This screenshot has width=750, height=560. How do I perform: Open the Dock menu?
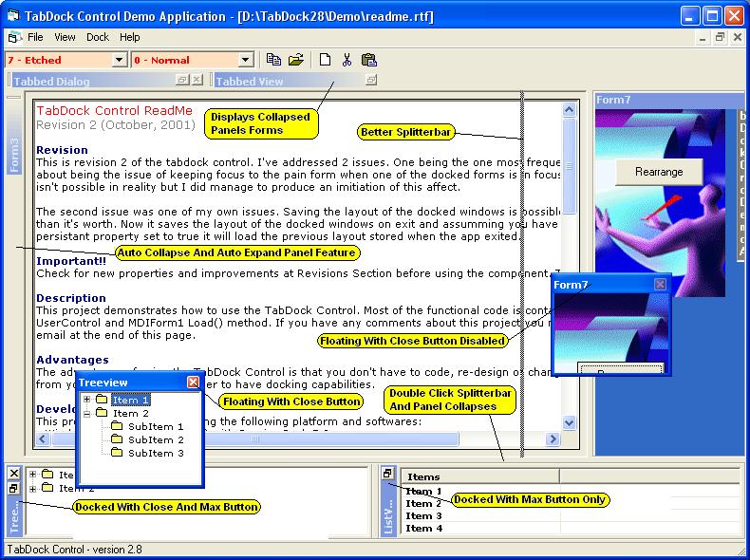pos(97,37)
